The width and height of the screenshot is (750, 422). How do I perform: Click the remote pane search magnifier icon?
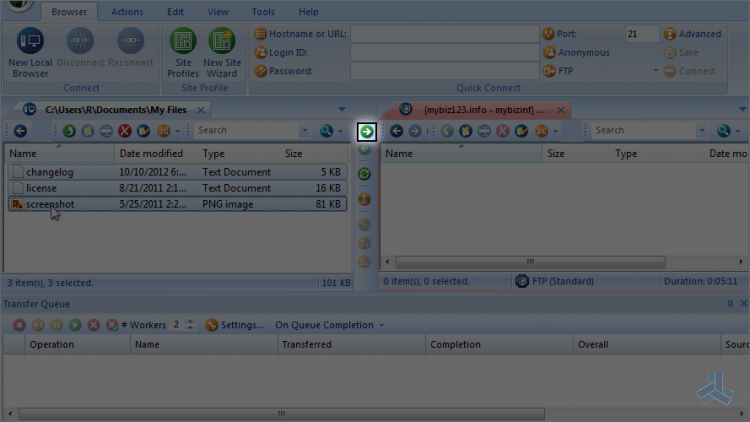point(724,131)
